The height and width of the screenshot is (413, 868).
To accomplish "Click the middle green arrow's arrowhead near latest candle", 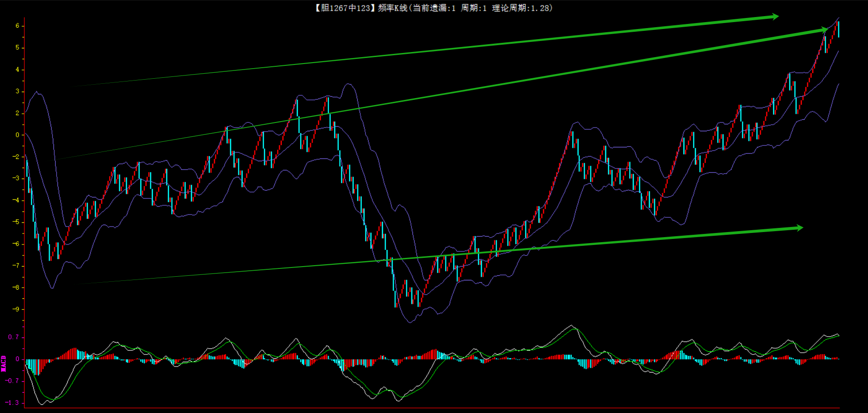I will (822, 30).
